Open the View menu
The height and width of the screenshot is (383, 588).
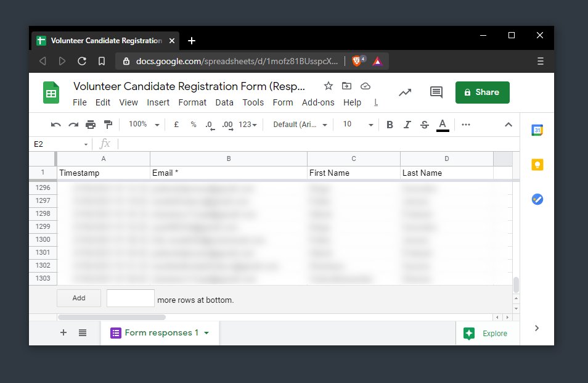[129, 102]
